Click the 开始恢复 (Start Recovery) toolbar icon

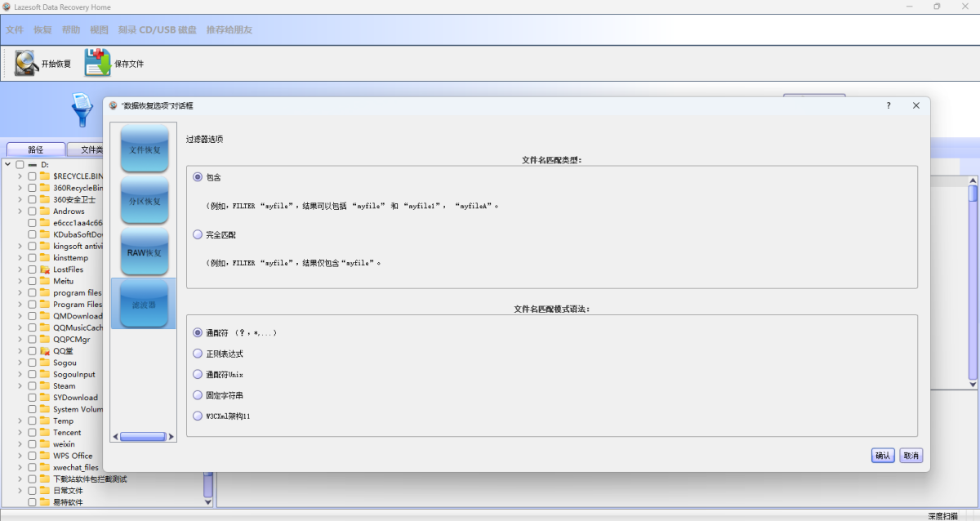tap(27, 63)
